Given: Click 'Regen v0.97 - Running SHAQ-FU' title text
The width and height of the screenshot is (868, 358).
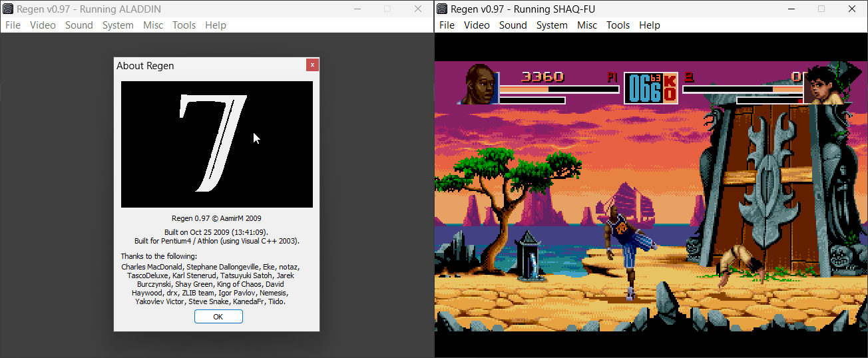Looking at the screenshot, I should 523,9.
